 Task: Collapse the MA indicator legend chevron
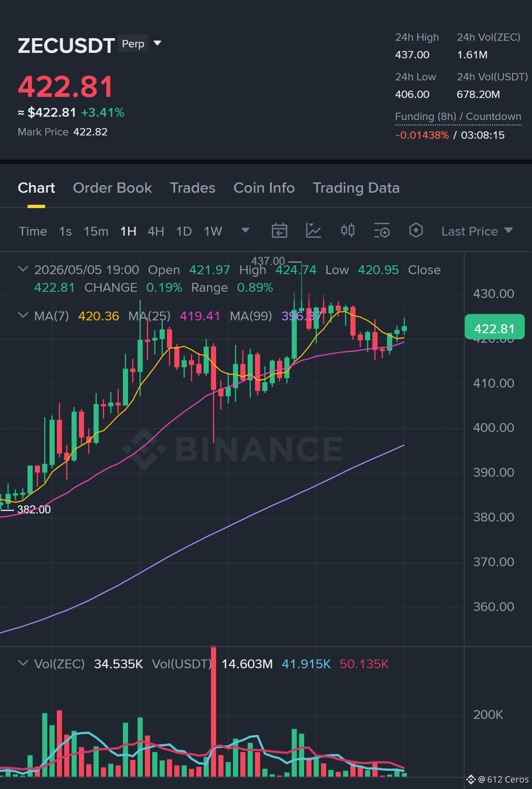23,315
